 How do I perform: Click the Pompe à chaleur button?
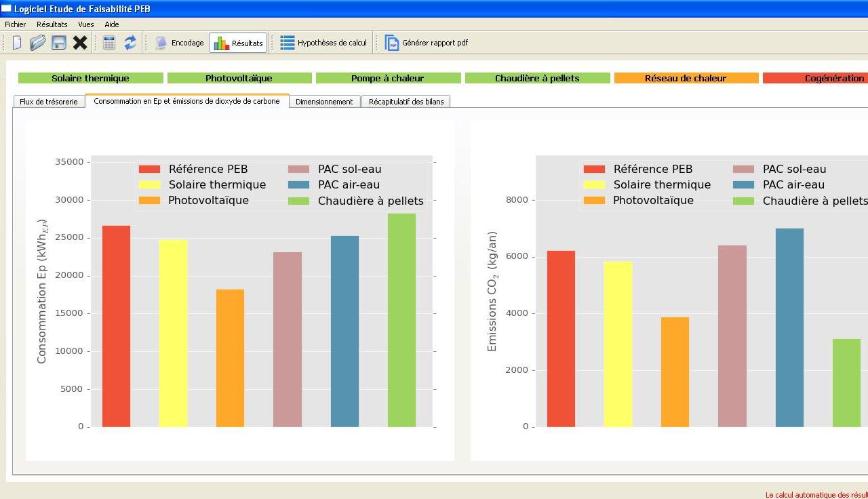tap(389, 78)
